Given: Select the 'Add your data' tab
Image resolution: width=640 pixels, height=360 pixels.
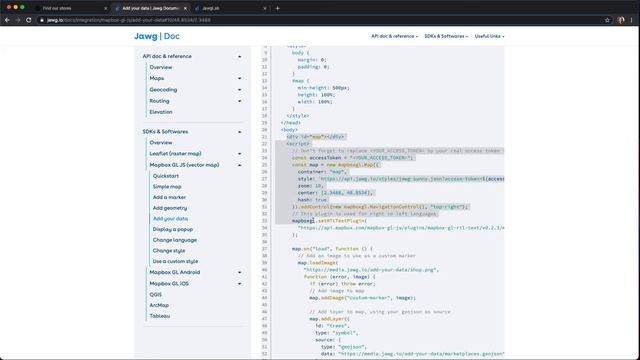Looking at the screenshot, I should [151, 8].
